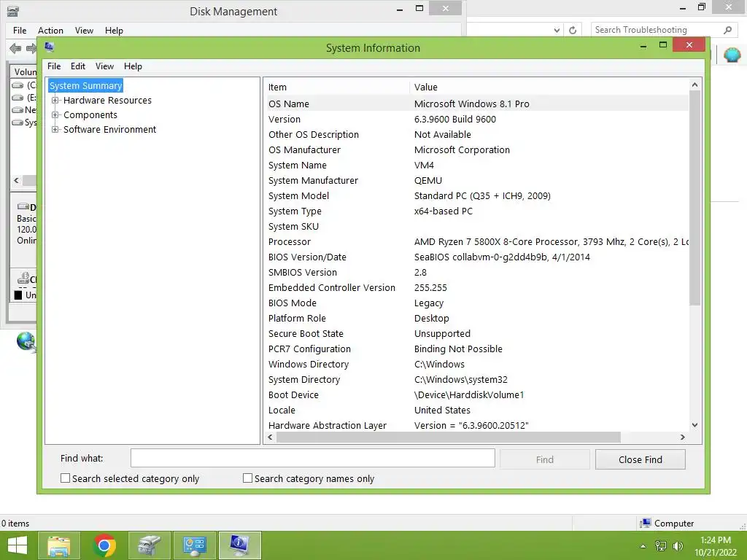The width and height of the screenshot is (747, 560).
Task: Open Action menu in Disk Management
Action: click(x=50, y=31)
